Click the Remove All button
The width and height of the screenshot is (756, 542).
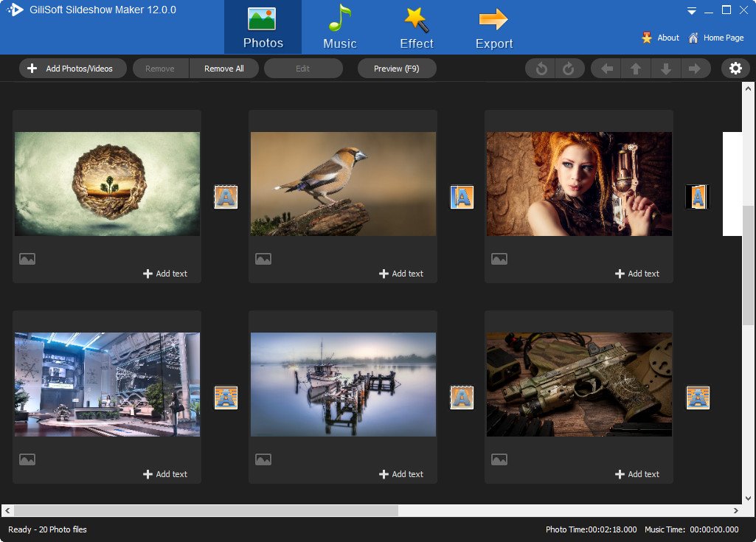coord(223,69)
